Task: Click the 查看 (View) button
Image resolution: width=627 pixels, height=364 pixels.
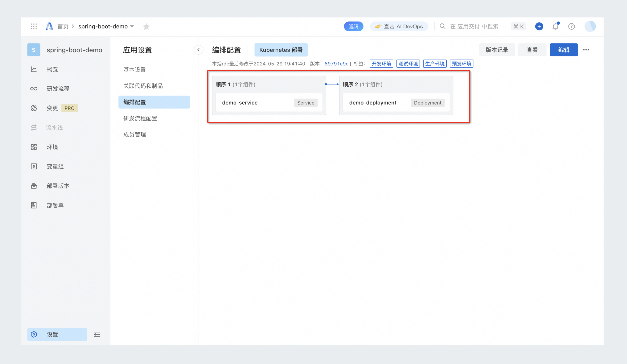Action: tap(532, 50)
